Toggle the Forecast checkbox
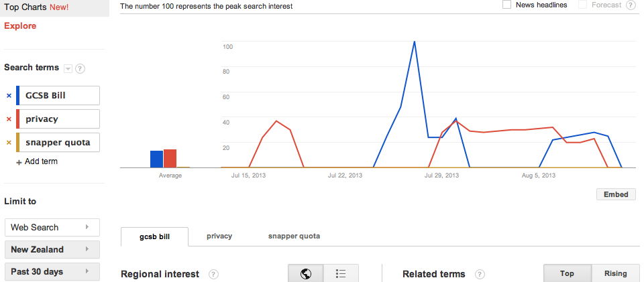Image resolution: width=644 pixels, height=282 pixels. click(x=582, y=5)
